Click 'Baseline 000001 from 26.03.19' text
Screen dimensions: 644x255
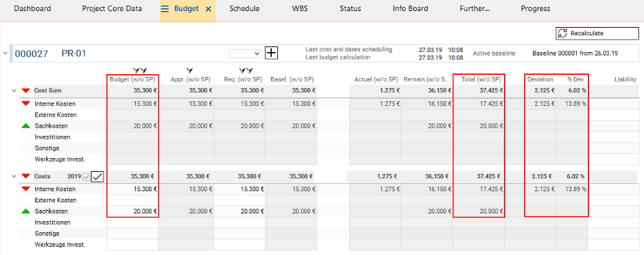click(575, 53)
